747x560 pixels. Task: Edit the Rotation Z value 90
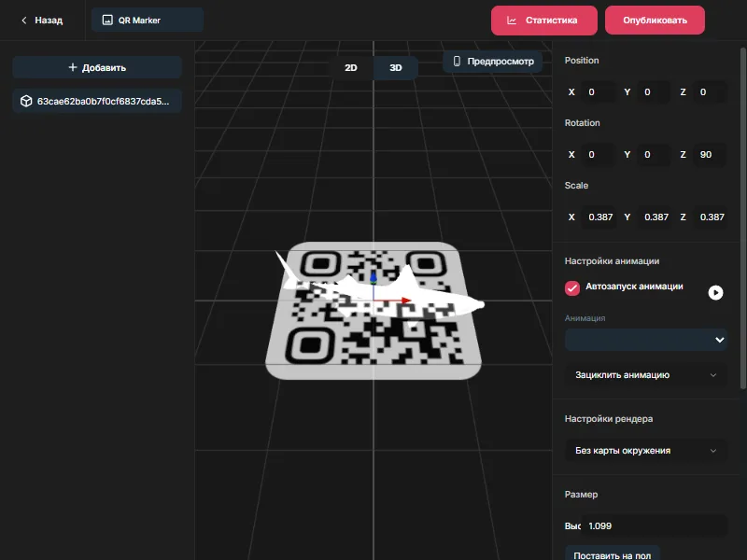[710, 155]
